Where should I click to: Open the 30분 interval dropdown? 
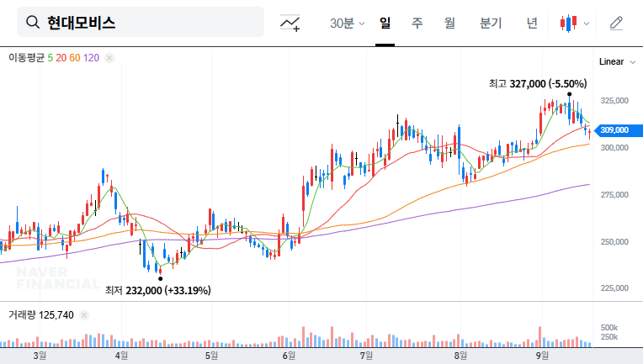(x=347, y=24)
